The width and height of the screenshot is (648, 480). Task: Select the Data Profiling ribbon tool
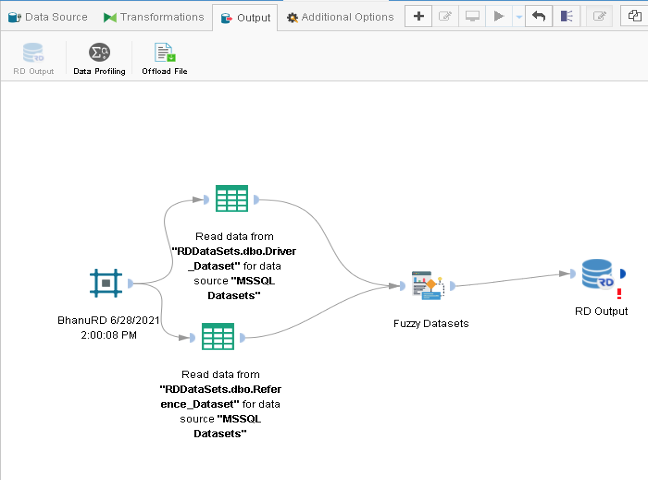point(99,59)
